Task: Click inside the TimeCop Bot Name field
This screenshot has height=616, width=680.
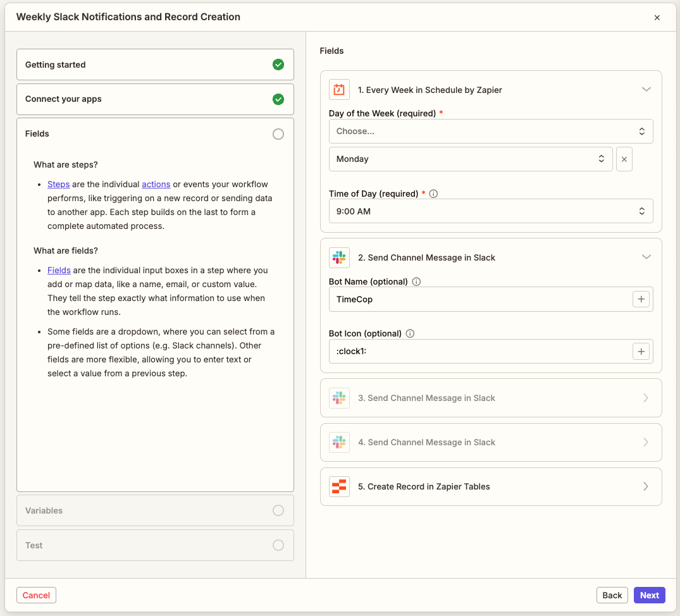Action: click(x=481, y=299)
